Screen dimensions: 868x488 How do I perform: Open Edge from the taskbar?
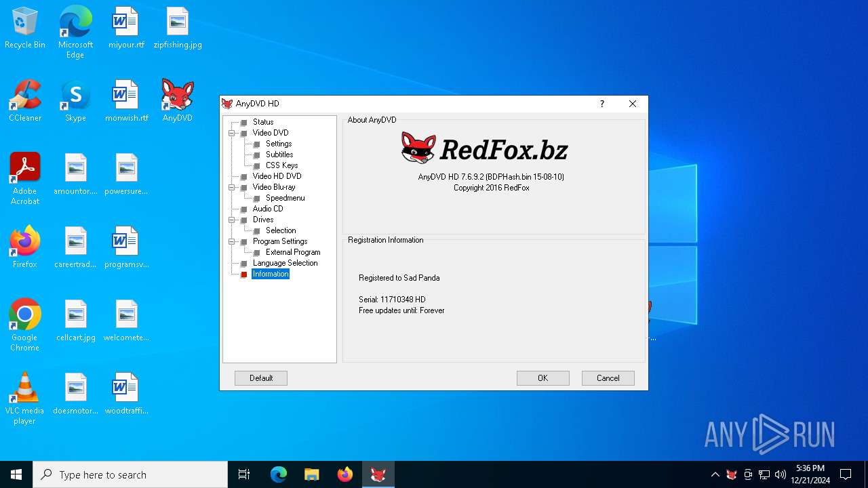point(279,474)
